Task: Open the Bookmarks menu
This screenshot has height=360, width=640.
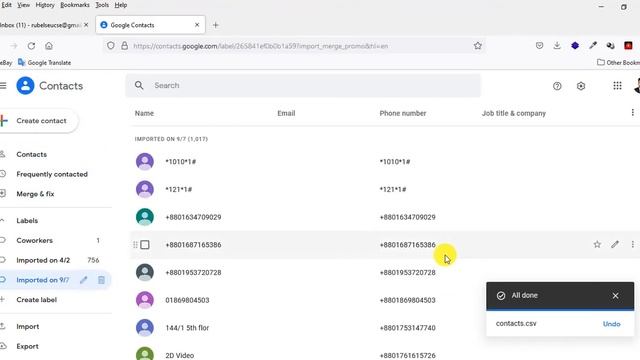Action: point(75,5)
